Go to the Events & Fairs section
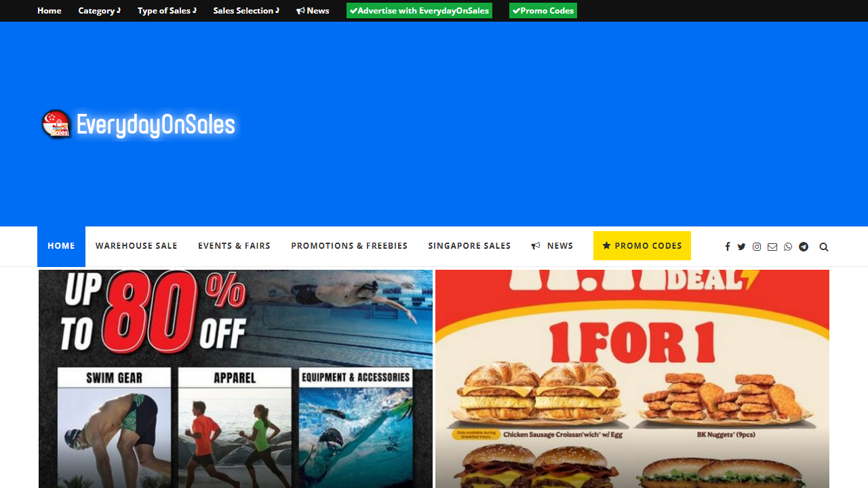The width and height of the screenshot is (868, 488). point(234,246)
